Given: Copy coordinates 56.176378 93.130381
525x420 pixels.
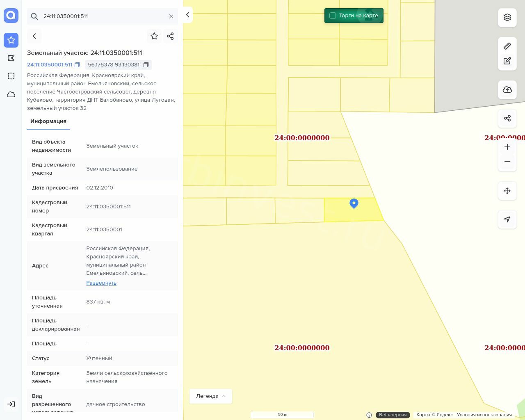Looking at the screenshot, I should click(146, 65).
